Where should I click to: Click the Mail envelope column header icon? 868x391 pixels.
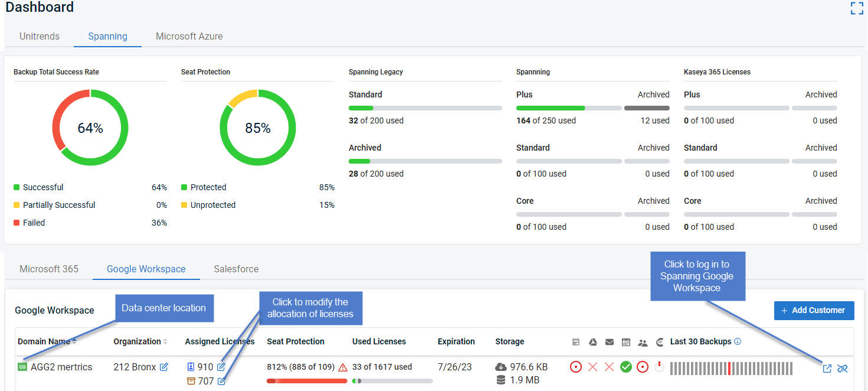point(610,342)
